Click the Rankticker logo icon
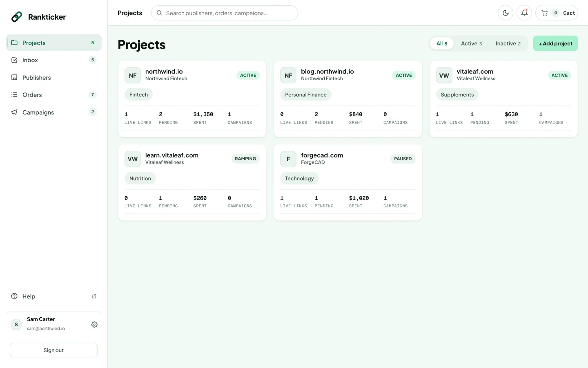The width and height of the screenshot is (588, 368). (x=17, y=17)
